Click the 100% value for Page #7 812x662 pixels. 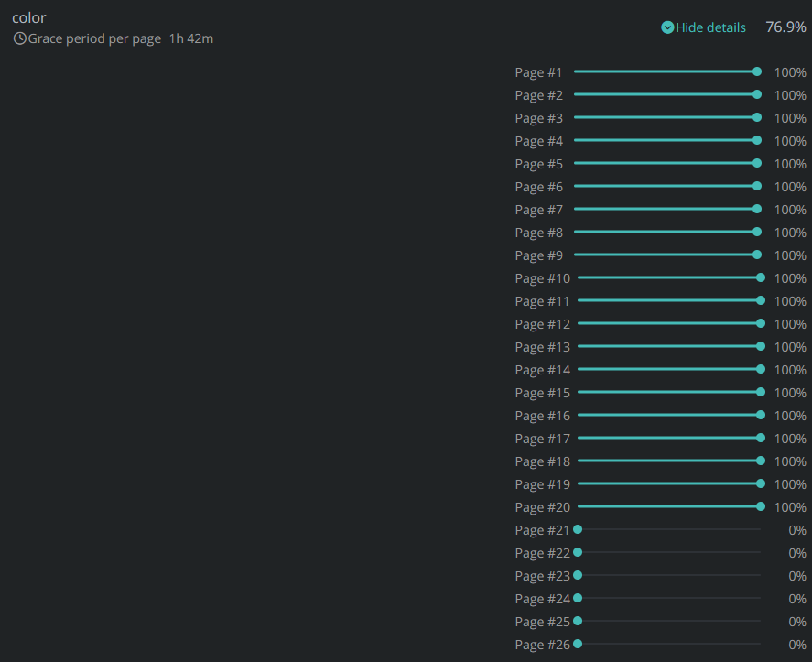click(790, 210)
